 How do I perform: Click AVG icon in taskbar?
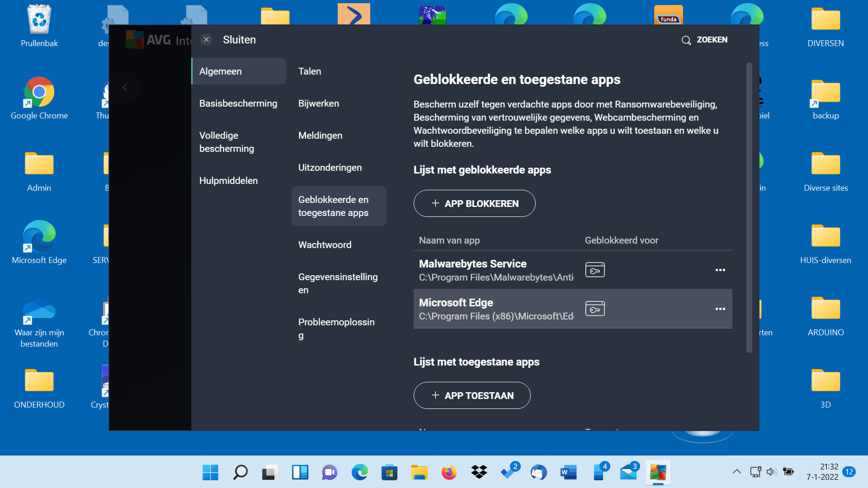(x=658, y=473)
